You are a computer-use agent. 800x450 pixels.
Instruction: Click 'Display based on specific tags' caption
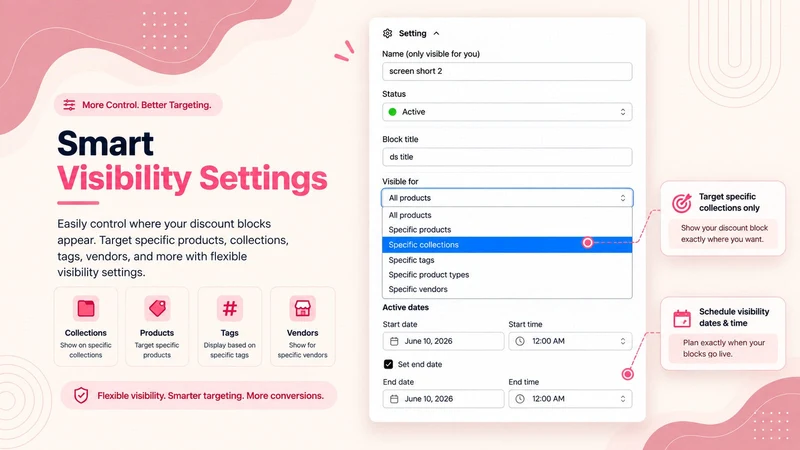pyautogui.click(x=230, y=350)
